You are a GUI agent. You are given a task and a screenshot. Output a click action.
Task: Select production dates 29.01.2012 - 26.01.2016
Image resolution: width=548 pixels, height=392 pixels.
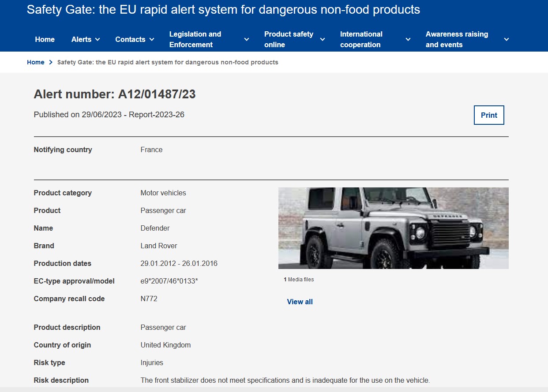pos(179,263)
